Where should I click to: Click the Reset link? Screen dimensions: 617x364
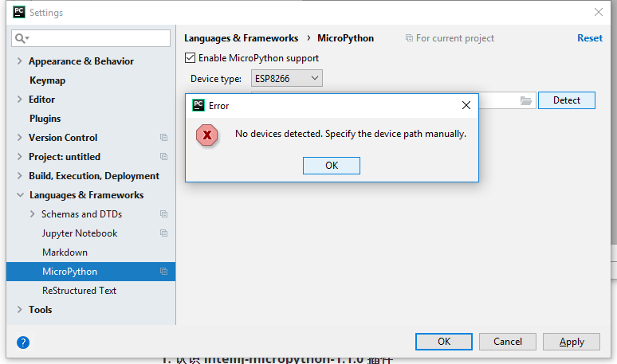tap(589, 38)
